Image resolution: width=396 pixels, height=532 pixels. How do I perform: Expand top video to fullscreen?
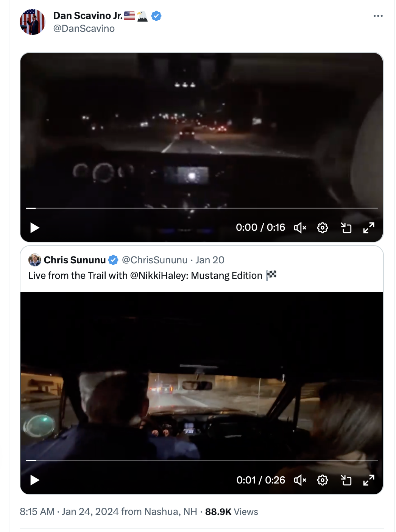369,228
